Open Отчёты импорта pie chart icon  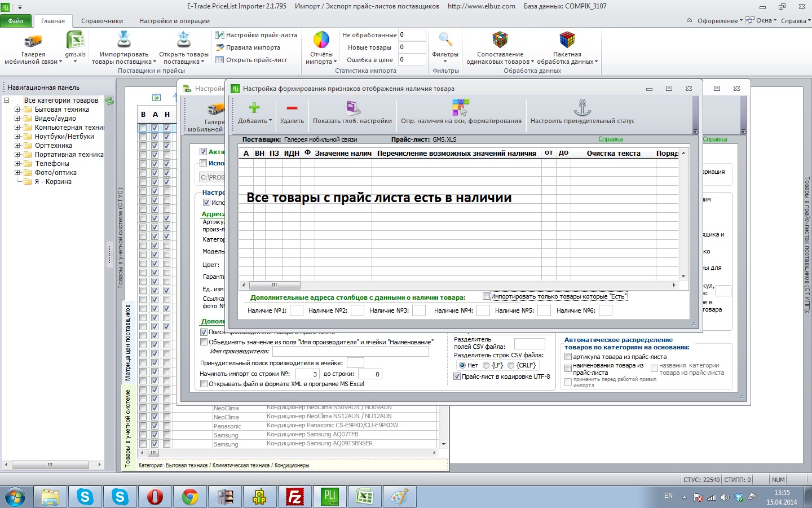click(321, 40)
